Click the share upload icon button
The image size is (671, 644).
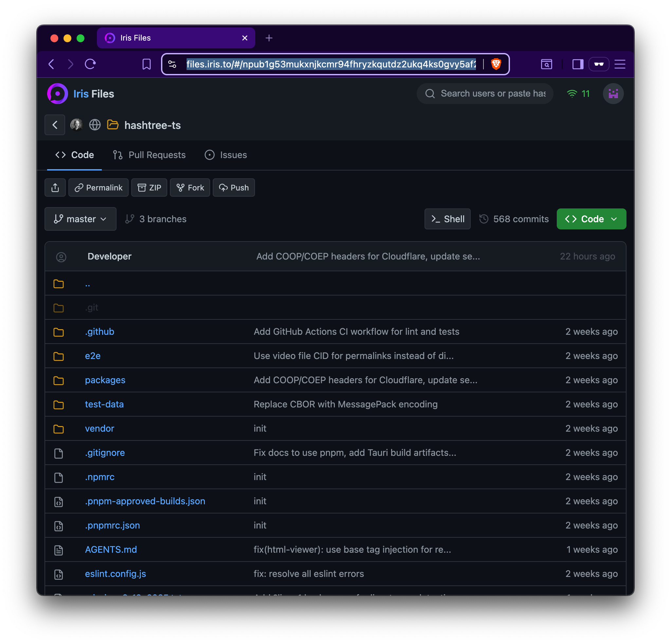[x=55, y=188]
